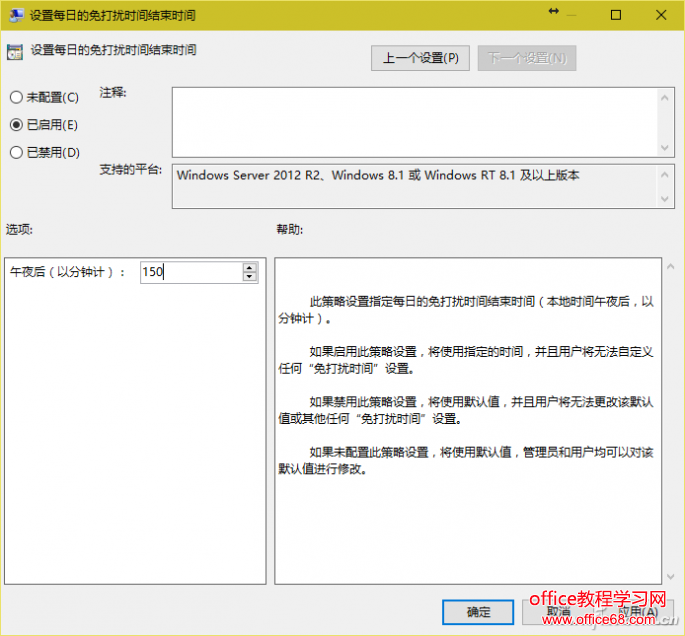Viewport: 685px width, 636px height.
Task: Click the 上一个设置(P) button
Action: coord(420,58)
